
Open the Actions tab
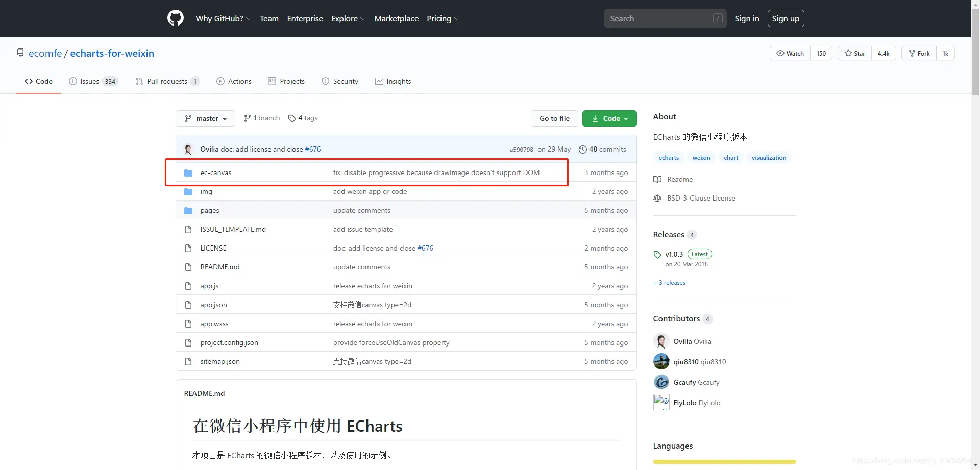click(x=234, y=81)
